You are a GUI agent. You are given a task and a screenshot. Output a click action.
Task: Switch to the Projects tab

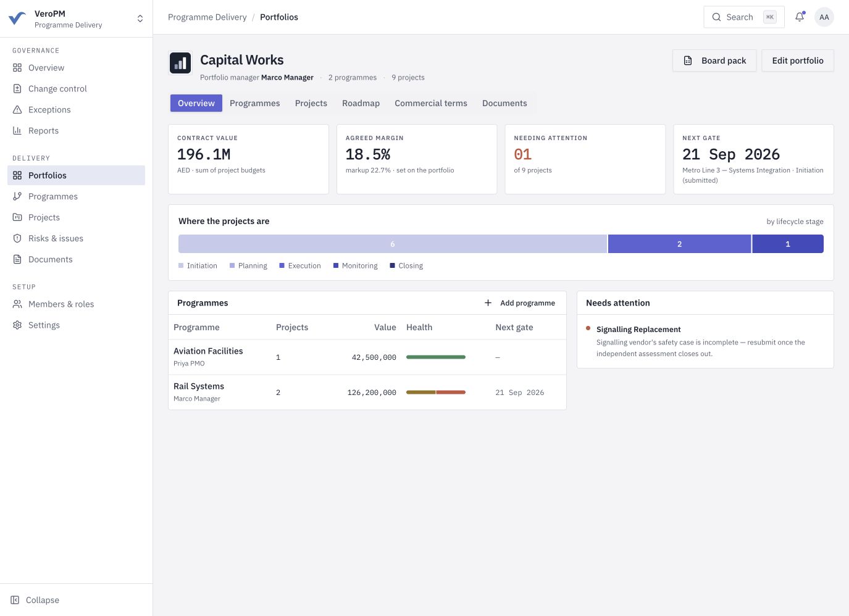pyautogui.click(x=311, y=103)
